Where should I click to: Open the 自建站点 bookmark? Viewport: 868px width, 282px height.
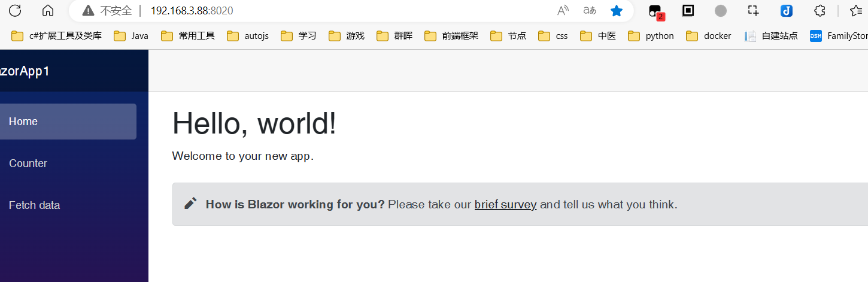pos(771,36)
